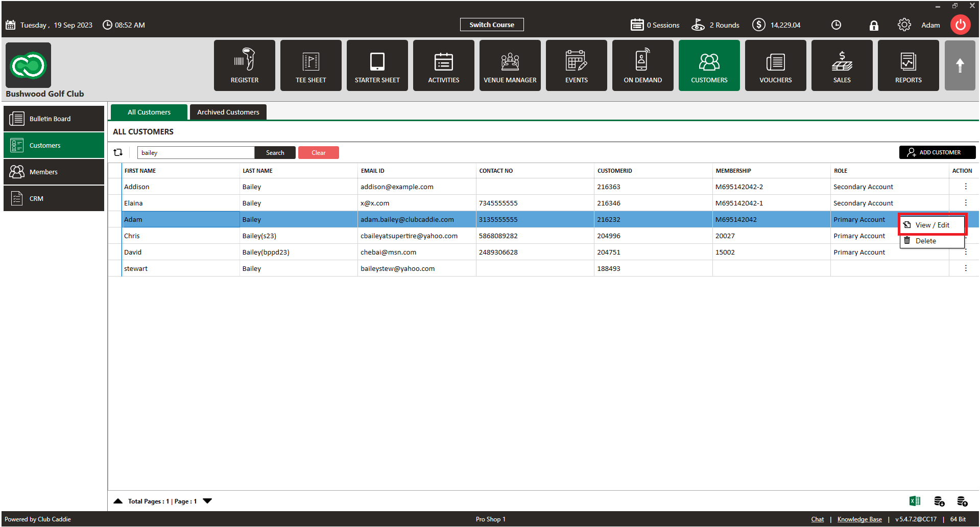Image resolution: width=980 pixels, height=527 pixels.
Task: Click the red Clear button
Action: [x=318, y=152]
